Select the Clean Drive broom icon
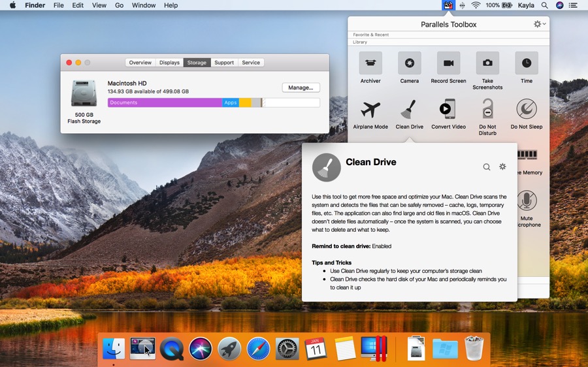588x367 pixels. [x=410, y=110]
